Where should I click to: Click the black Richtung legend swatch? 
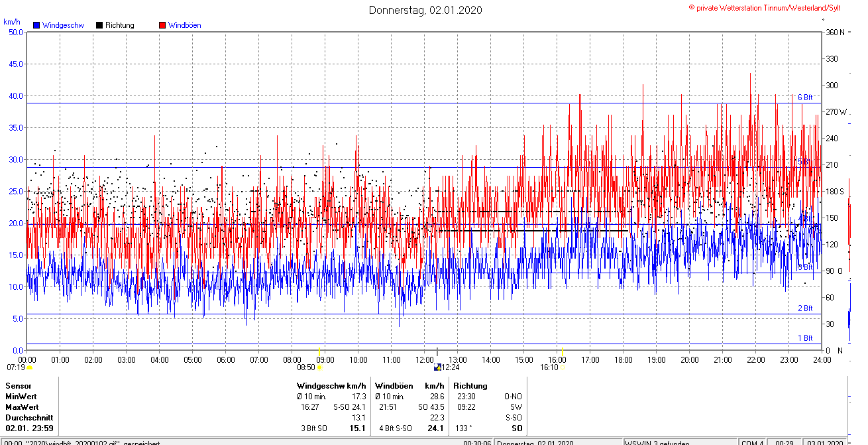pyautogui.click(x=99, y=25)
